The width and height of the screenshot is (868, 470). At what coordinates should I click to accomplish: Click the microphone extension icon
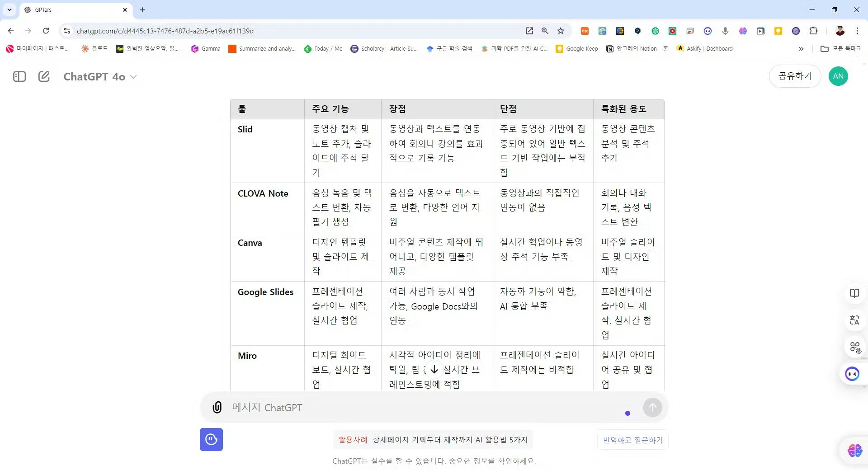[x=725, y=31]
